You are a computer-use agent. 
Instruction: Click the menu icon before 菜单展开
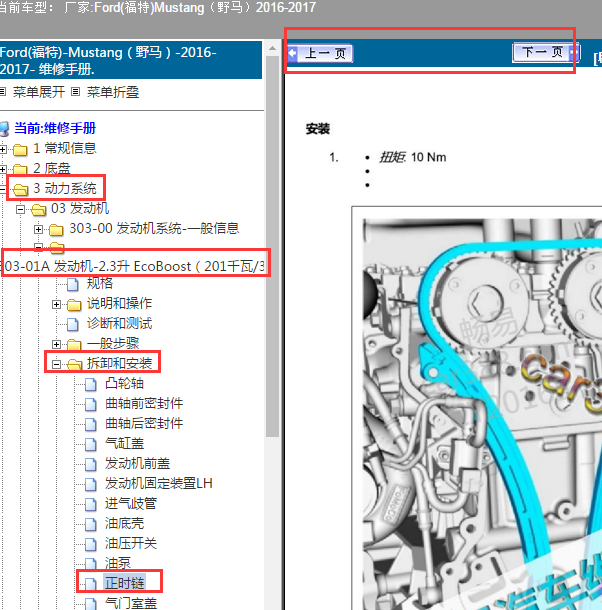[x=3, y=92]
